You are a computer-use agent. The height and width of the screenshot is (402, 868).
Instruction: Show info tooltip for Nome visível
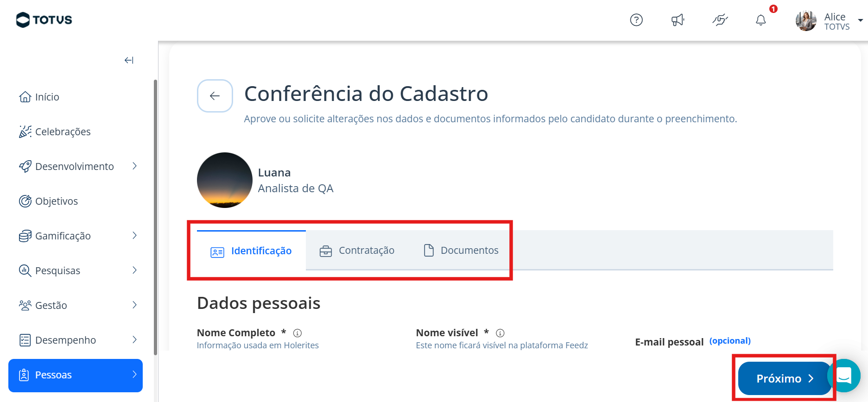point(500,333)
